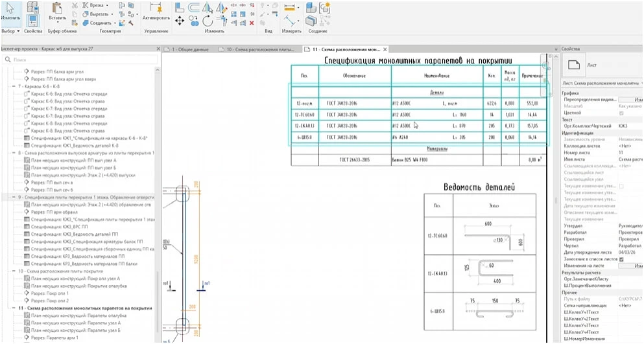This screenshot has width=644, height=344.
Task: Edit the Номер листа value 11
Action: [x=630, y=153]
